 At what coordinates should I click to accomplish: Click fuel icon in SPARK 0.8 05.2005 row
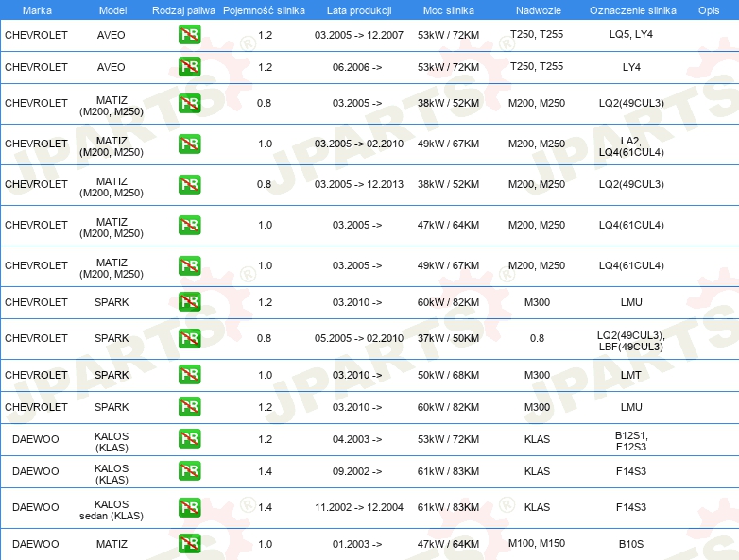(189, 338)
